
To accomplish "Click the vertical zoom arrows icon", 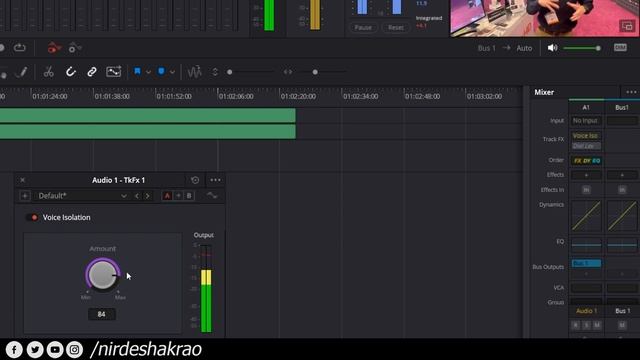I will (215, 72).
